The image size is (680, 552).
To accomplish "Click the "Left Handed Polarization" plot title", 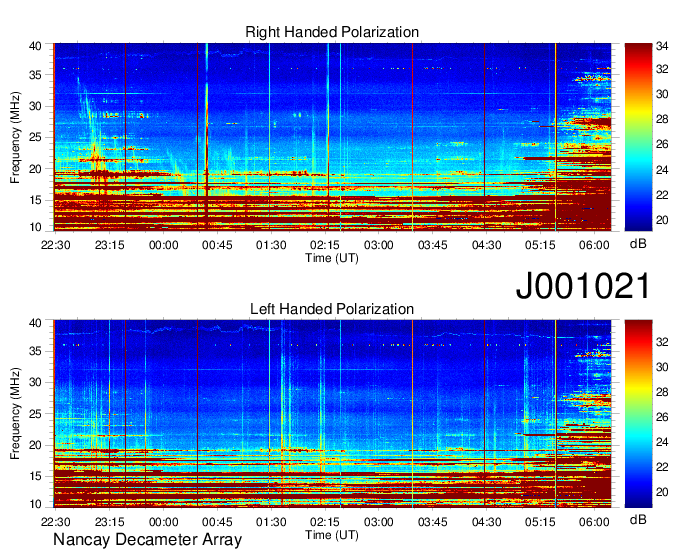I will 332,309.
